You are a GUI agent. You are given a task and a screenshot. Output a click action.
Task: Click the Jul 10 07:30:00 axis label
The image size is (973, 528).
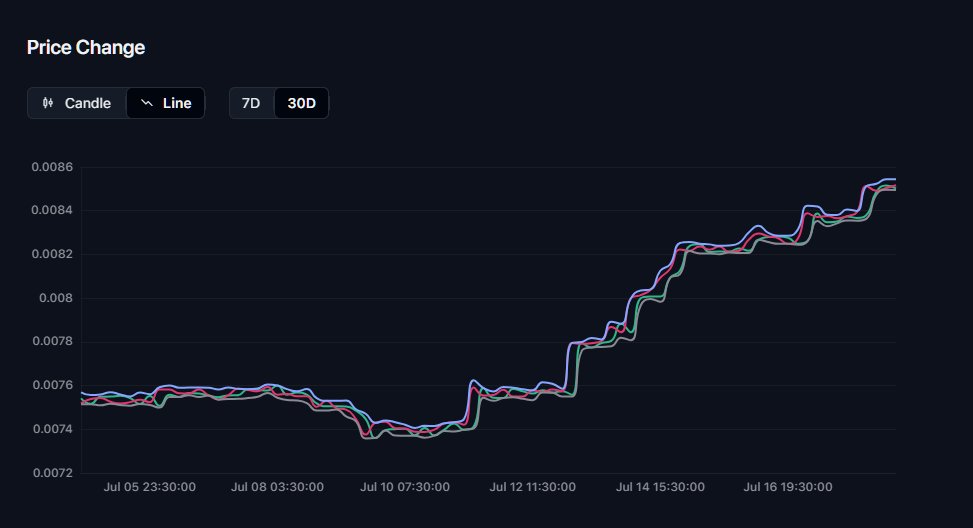pyautogui.click(x=405, y=487)
